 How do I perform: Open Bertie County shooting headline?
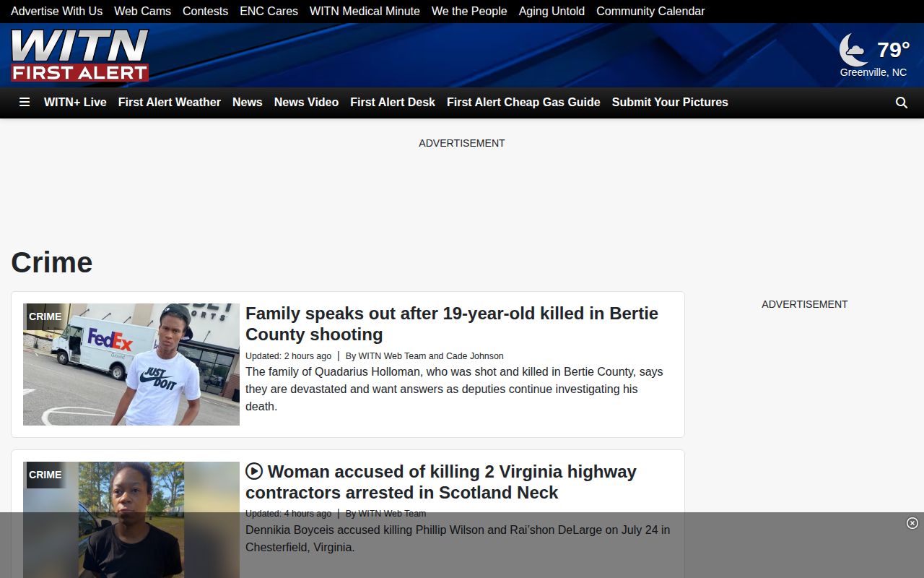point(452,324)
